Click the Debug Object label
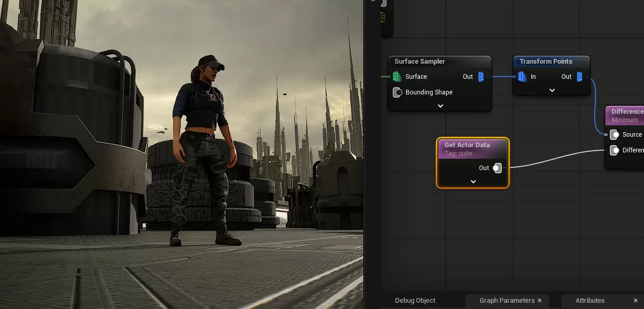 415,301
